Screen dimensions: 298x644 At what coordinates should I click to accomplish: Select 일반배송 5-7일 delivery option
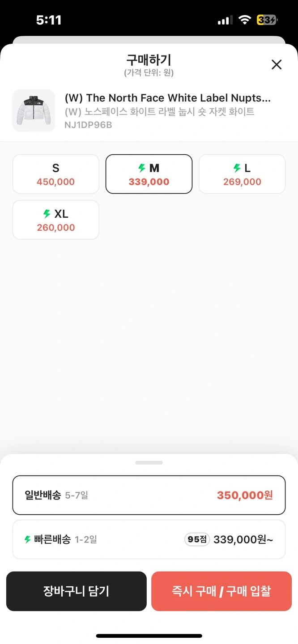(x=149, y=495)
